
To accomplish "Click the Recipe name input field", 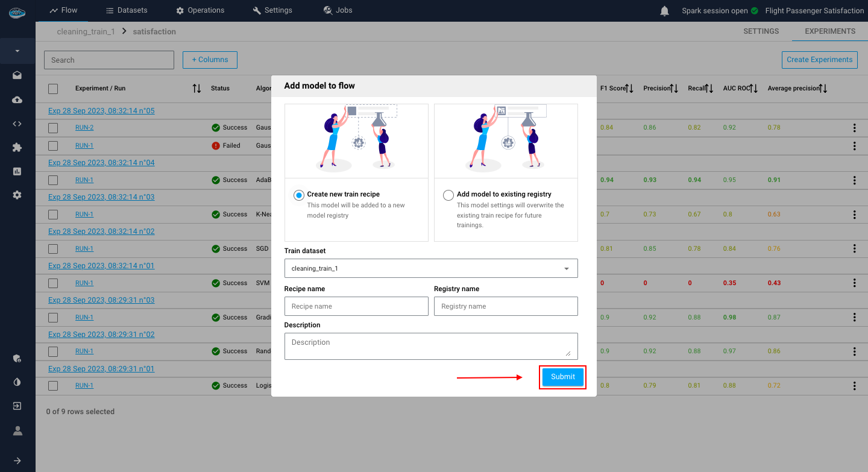I will (x=356, y=306).
